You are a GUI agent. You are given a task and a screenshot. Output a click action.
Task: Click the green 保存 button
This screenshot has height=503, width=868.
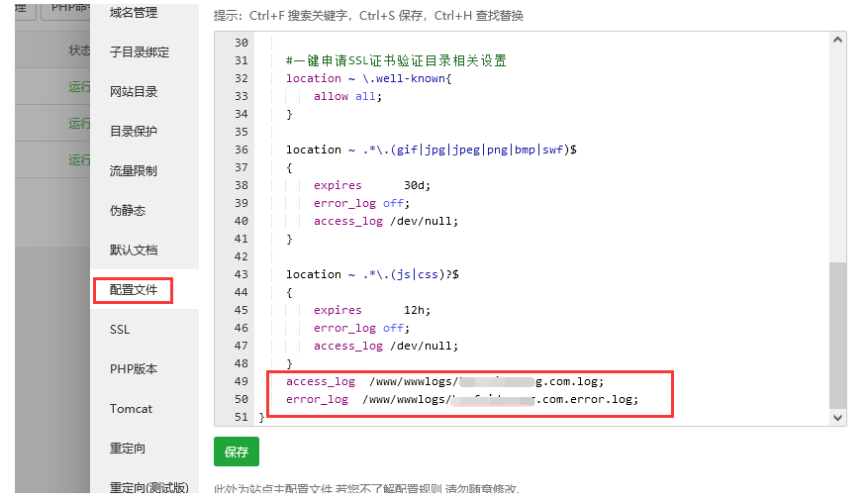237,453
